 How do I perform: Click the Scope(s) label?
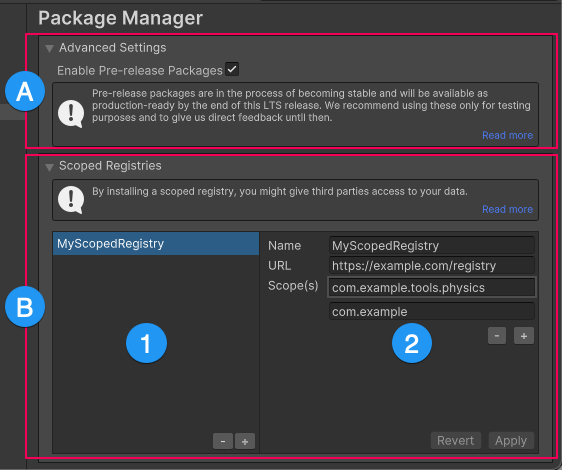(293, 286)
